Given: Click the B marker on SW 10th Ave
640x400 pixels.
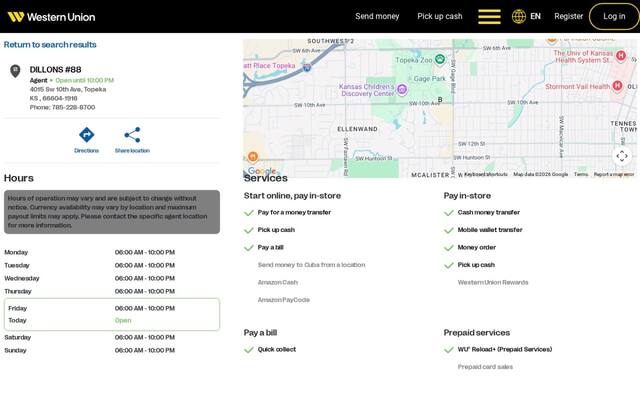Looking at the screenshot, I should [440, 100].
